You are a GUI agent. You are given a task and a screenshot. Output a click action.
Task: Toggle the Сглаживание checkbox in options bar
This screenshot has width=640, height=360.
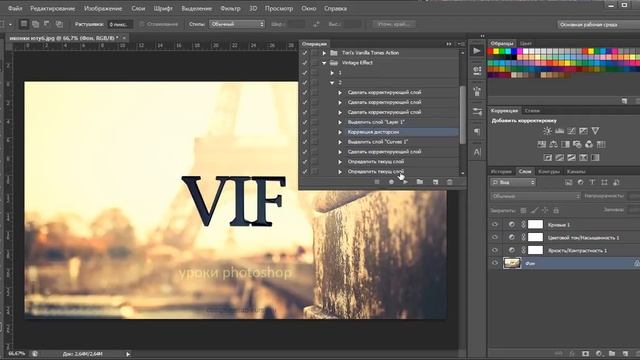(142, 24)
